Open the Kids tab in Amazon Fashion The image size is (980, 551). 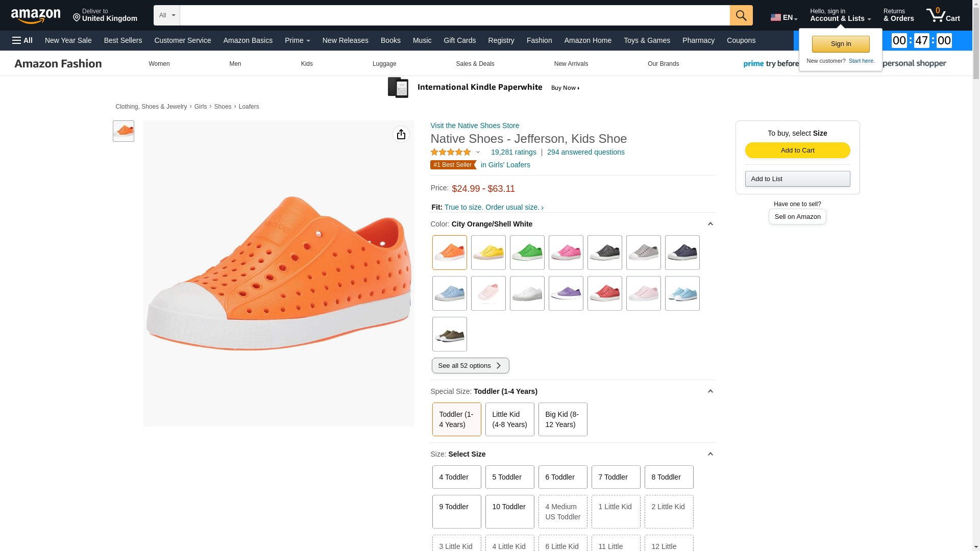click(x=307, y=64)
